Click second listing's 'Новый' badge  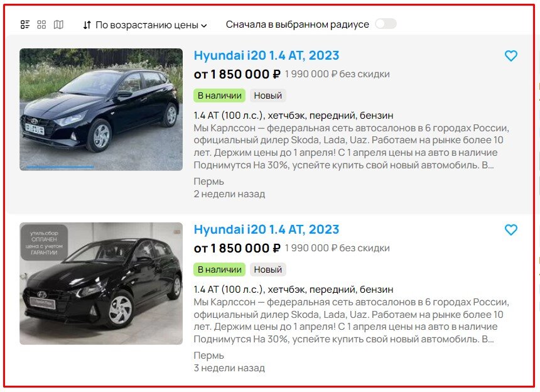(x=268, y=269)
